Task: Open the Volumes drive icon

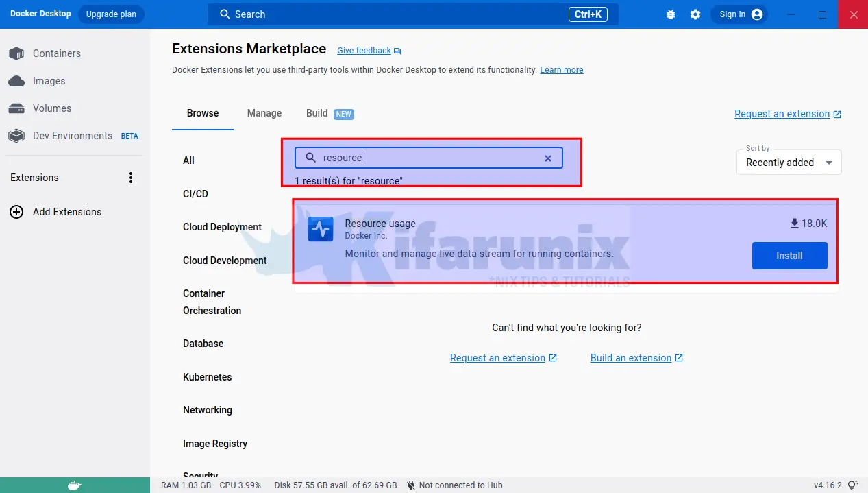Action: point(16,108)
